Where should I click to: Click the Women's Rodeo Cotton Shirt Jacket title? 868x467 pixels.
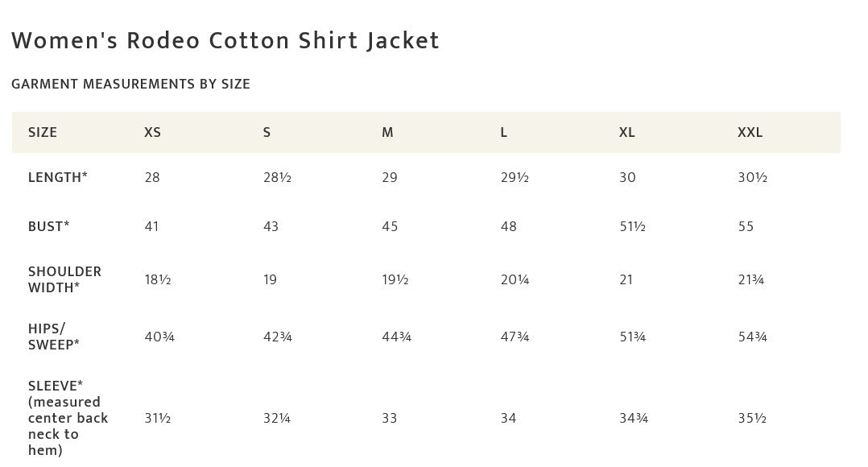pos(225,41)
